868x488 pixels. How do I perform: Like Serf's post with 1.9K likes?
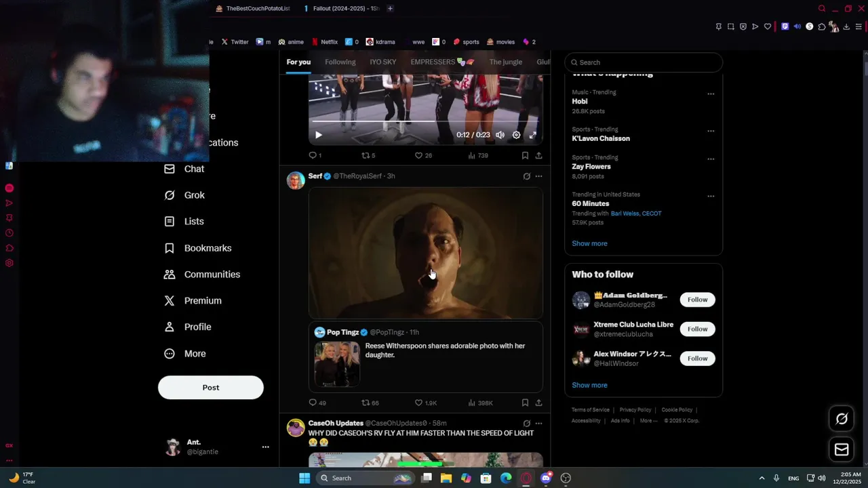coord(425,403)
